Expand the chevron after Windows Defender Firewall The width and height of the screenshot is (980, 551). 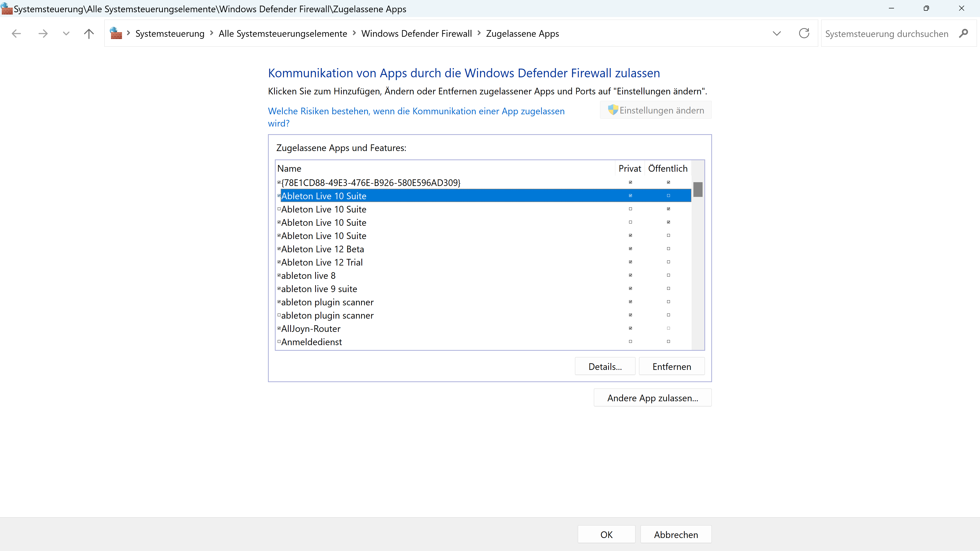[x=479, y=33]
